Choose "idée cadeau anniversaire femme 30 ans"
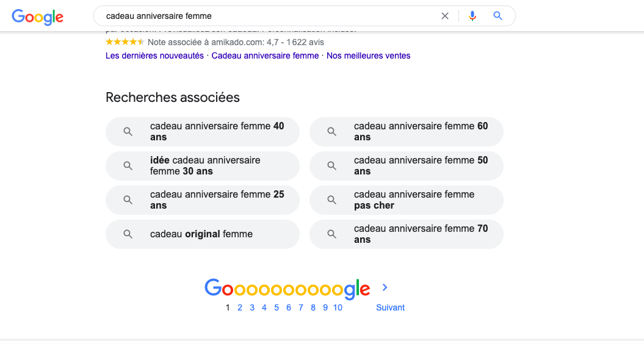Viewport: 644px width, 341px height. (x=205, y=166)
